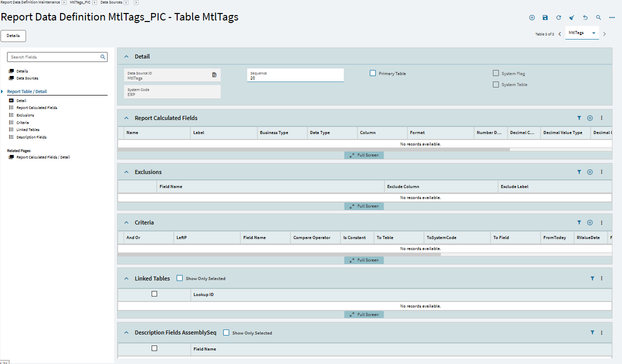Add a new Criteria row
622x364 pixels.
[x=590, y=222]
